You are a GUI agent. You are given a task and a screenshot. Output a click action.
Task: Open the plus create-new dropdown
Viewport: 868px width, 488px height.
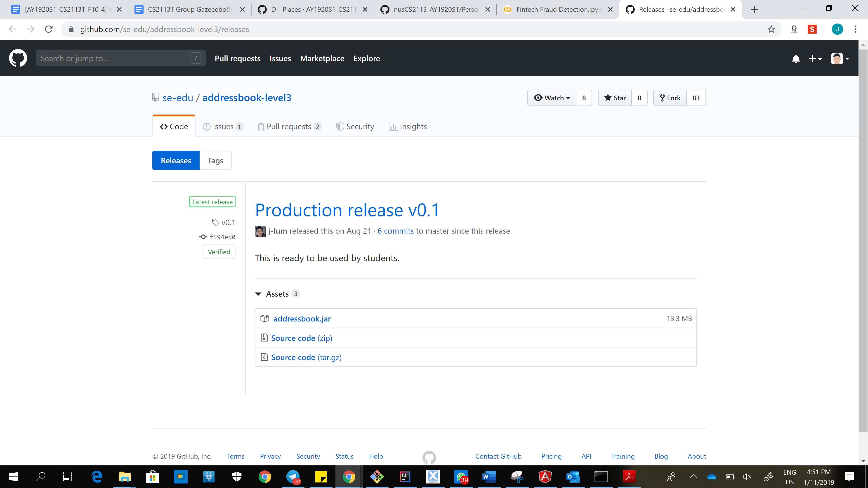pyautogui.click(x=815, y=59)
